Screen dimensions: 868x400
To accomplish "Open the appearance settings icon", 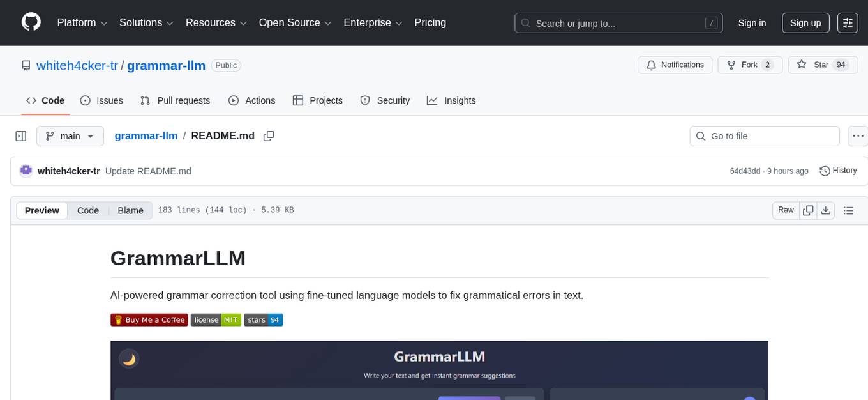I will pos(848,23).
